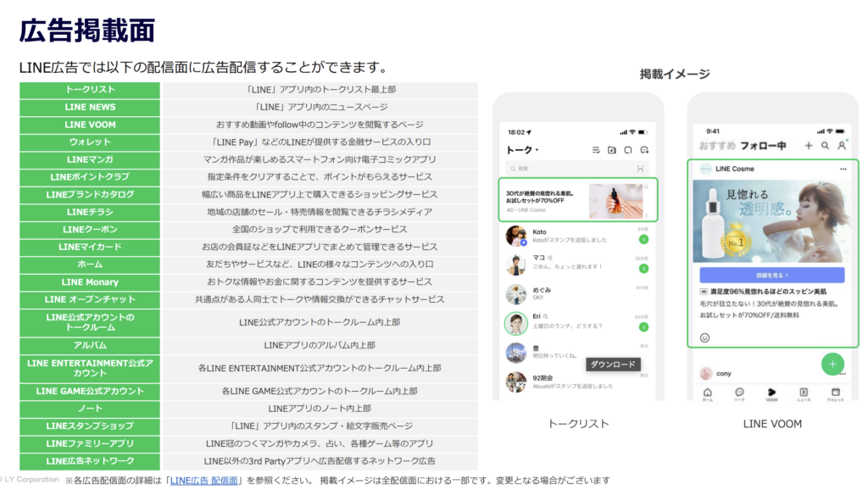Tap the talk list ad product image
Screen dimensions: 868x490
coord(615,201)
